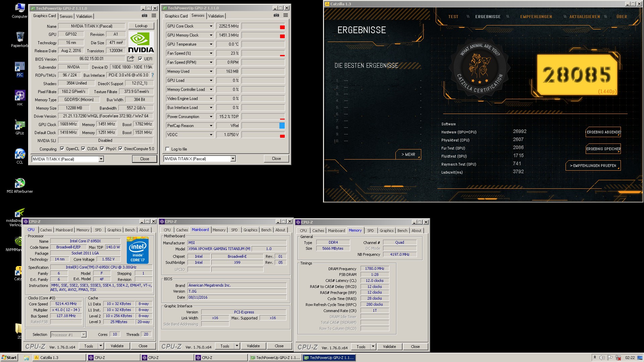Image resolution: width=644 pixels, height=362 pixels.
Task: Click the Intel Core i7 logo in CPU-Z
Action: (138, 250)
